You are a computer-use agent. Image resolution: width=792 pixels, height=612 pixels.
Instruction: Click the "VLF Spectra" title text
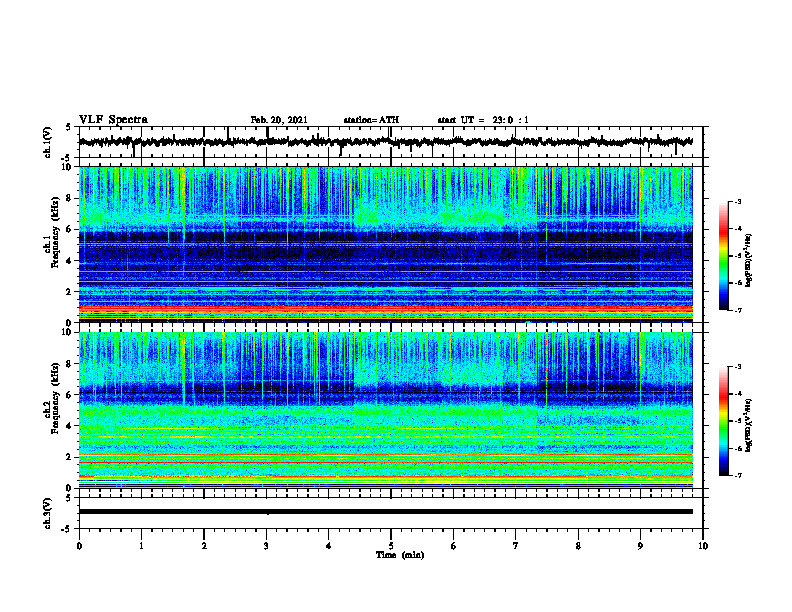tap(113, 120)
